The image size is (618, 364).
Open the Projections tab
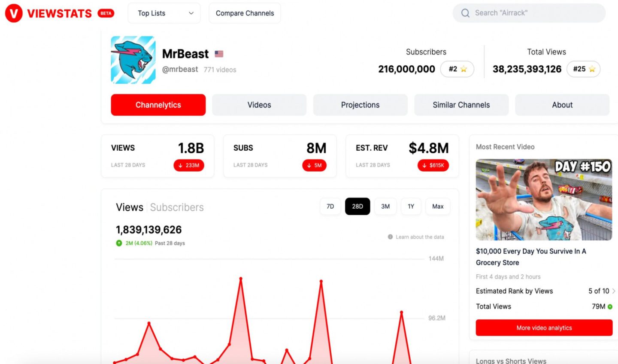360,105
